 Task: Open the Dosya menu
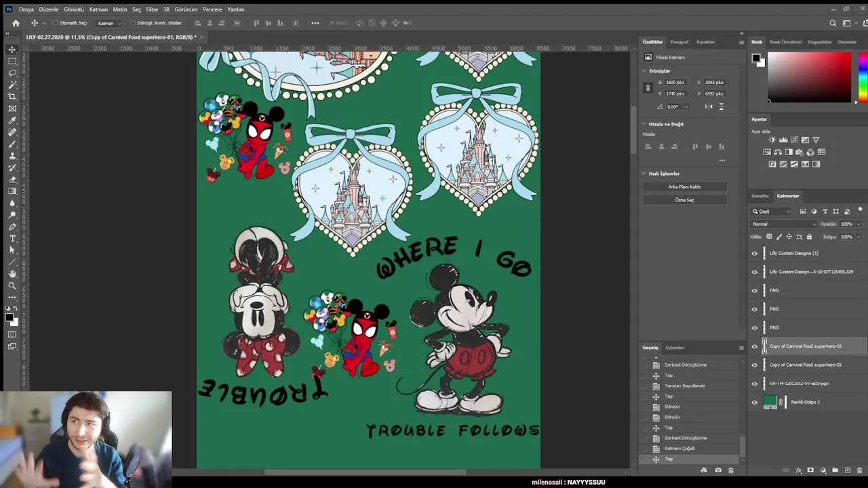tap(26, 9)
